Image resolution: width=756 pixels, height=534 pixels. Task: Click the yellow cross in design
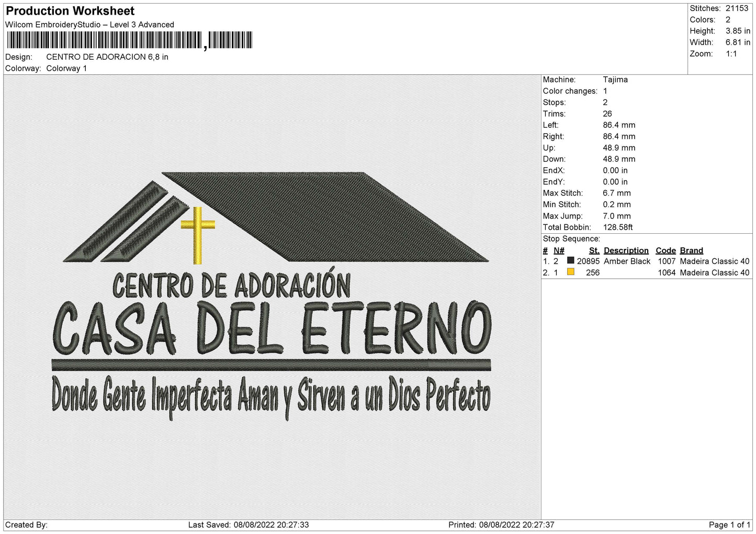(198, 235)
